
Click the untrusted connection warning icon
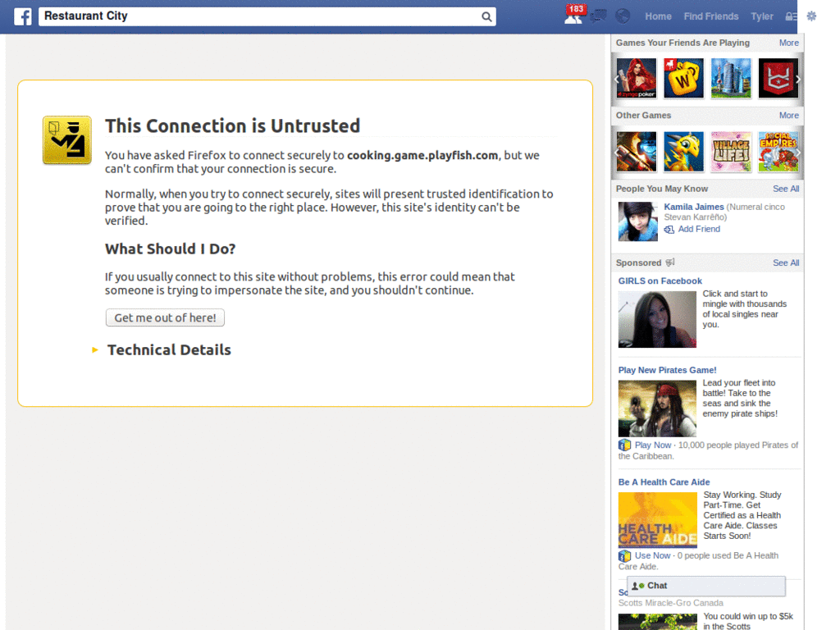pyautogui.click(x=67, y=139)
